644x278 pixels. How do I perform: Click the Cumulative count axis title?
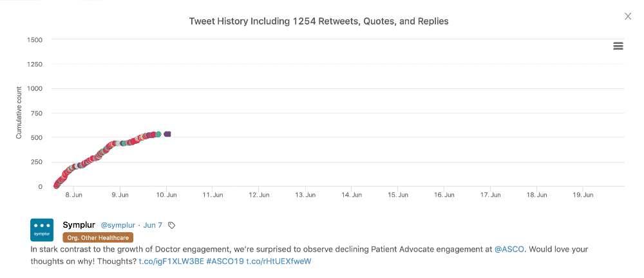[19, 113]
